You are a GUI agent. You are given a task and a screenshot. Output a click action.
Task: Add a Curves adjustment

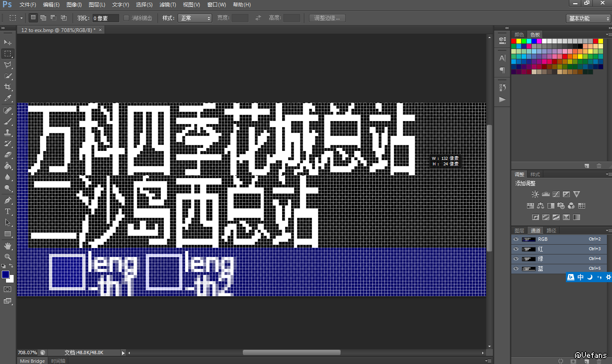(x=556, y=194)
